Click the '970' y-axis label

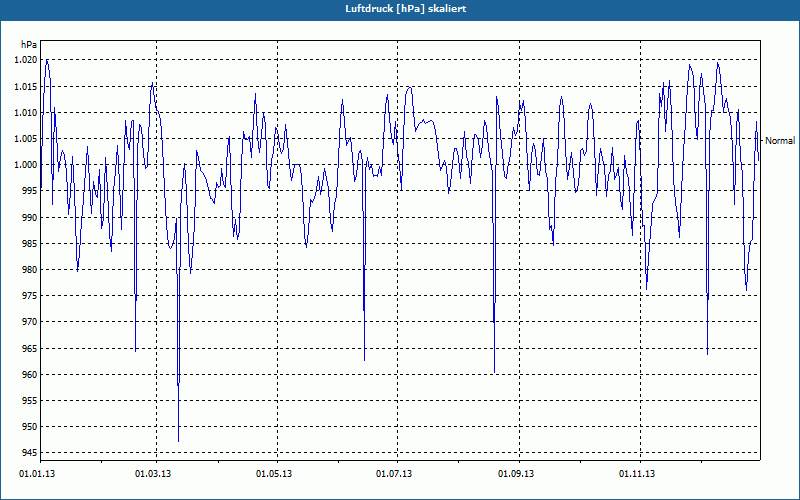(x=30, y=322)
